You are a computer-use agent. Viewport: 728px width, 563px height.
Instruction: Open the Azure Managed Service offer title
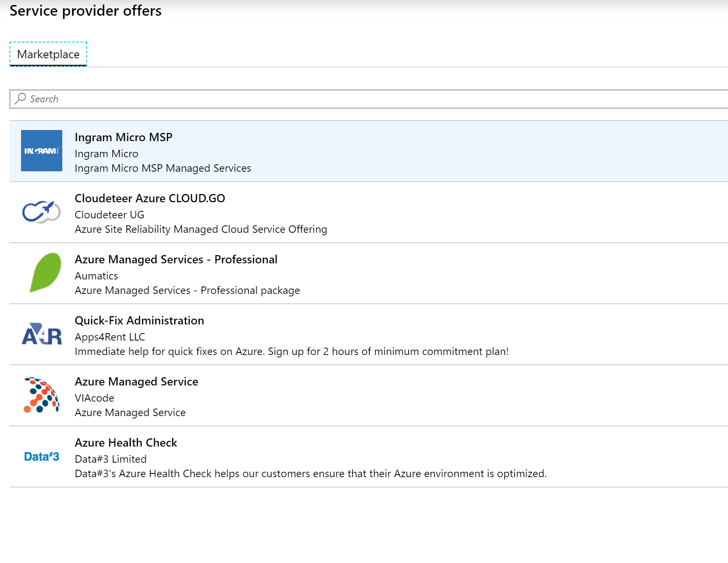[x=137, y=381]
